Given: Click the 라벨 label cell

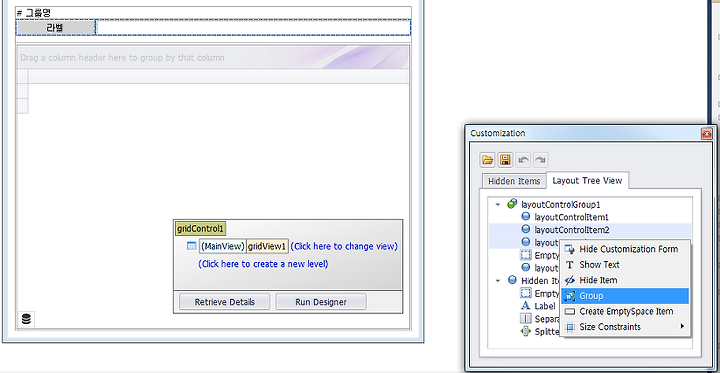Looking at the screenshot, I should (x=55, y=28).
